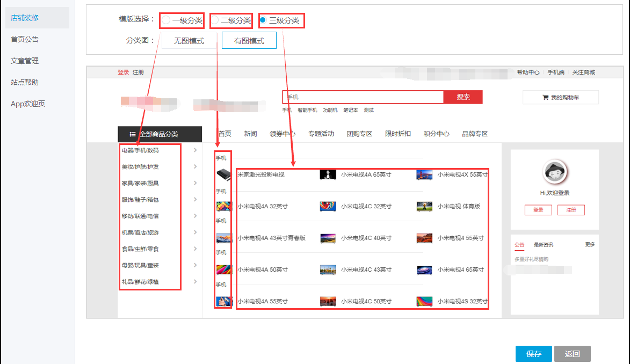Click the 小米电视4A 65英寸 product thumbnail
Viewport: 630px width, 364px height.
(x=328, y=175)
